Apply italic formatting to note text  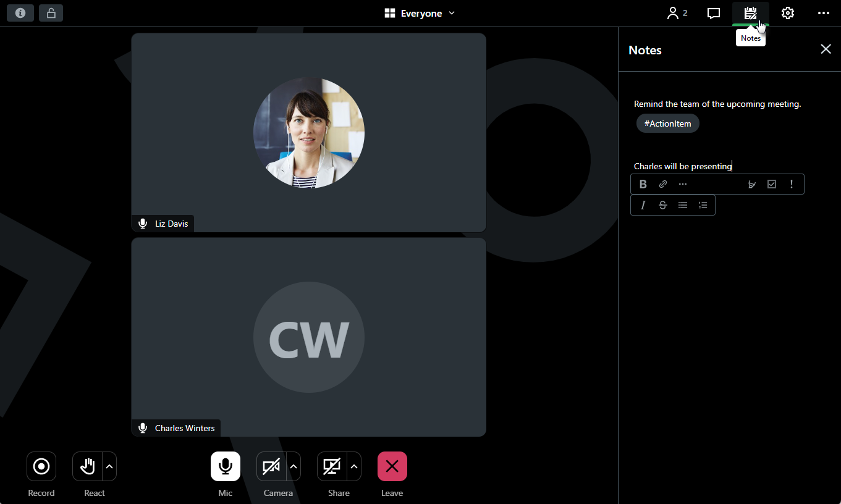643,205
